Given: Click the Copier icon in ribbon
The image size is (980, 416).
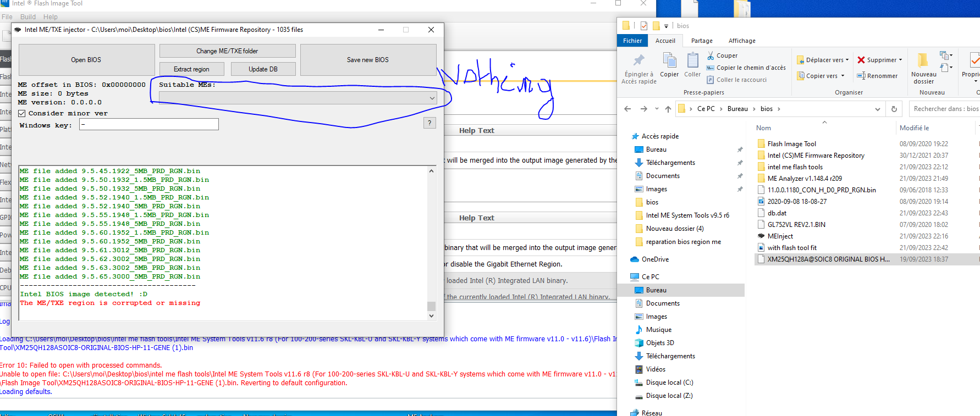Looking at the screenshot, I should pos(669,60).
